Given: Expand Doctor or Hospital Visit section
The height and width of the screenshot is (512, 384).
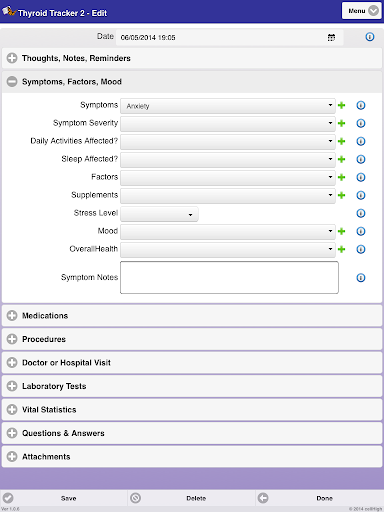Looking at the screenshot, I should click(192, 363).
